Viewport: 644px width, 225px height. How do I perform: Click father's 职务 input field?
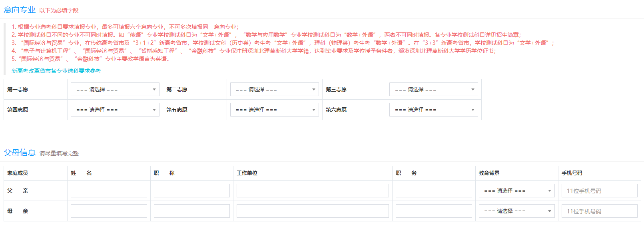(434, 191)
